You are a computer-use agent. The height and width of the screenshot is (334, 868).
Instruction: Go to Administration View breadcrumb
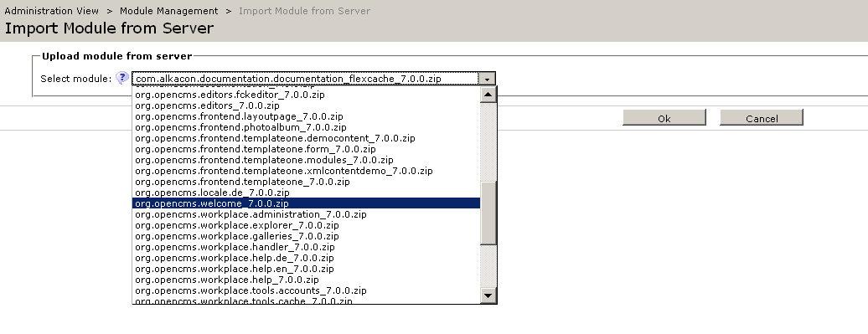[51, 11]
